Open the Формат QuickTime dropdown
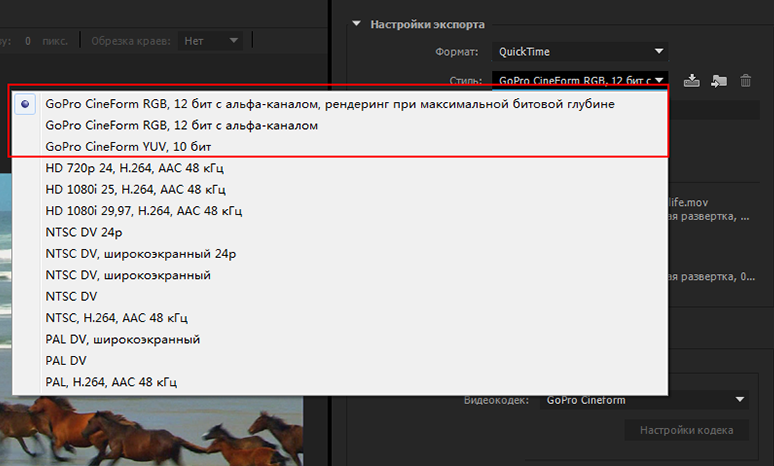Image resolution: width=774 pixels, height=466 pixels. click(580, 51)
